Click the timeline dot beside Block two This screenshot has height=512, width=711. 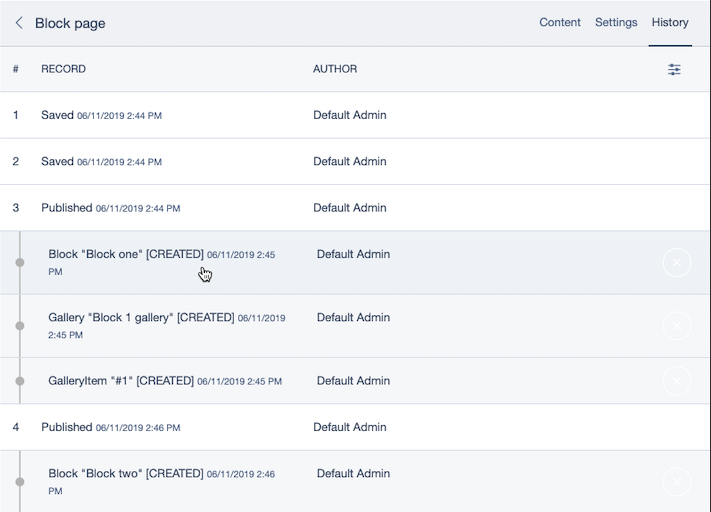[x=20, y=482]
